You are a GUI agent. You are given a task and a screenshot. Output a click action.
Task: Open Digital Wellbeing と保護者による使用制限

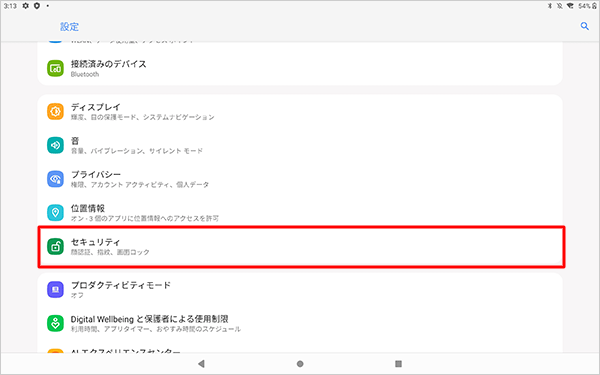[300, 323]
